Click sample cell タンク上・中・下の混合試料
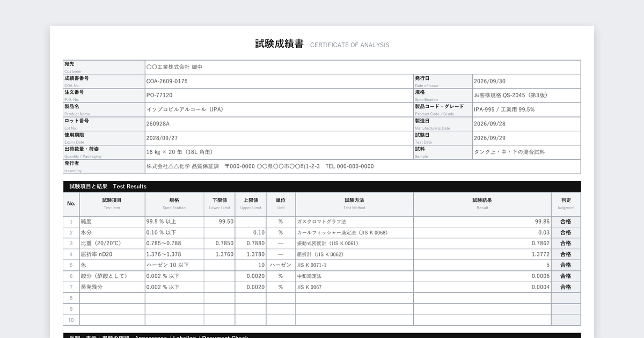Viewport: 644px width, 338px height. click(x=526, y=152)
